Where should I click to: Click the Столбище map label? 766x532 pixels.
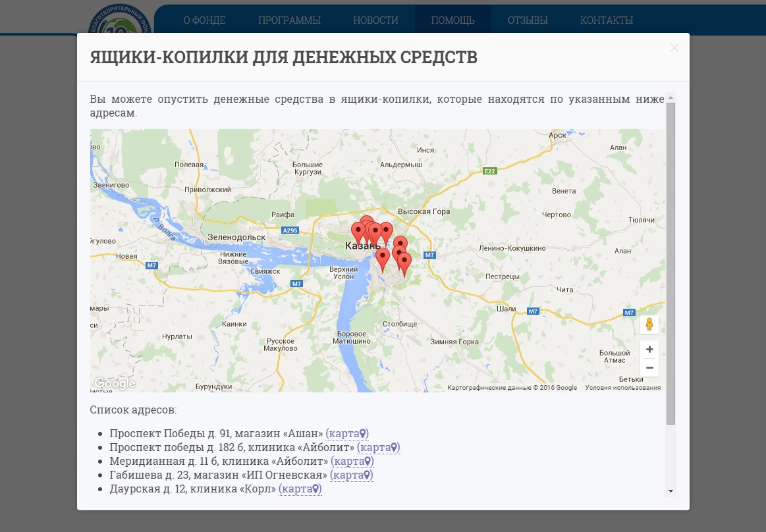[400, 324]
